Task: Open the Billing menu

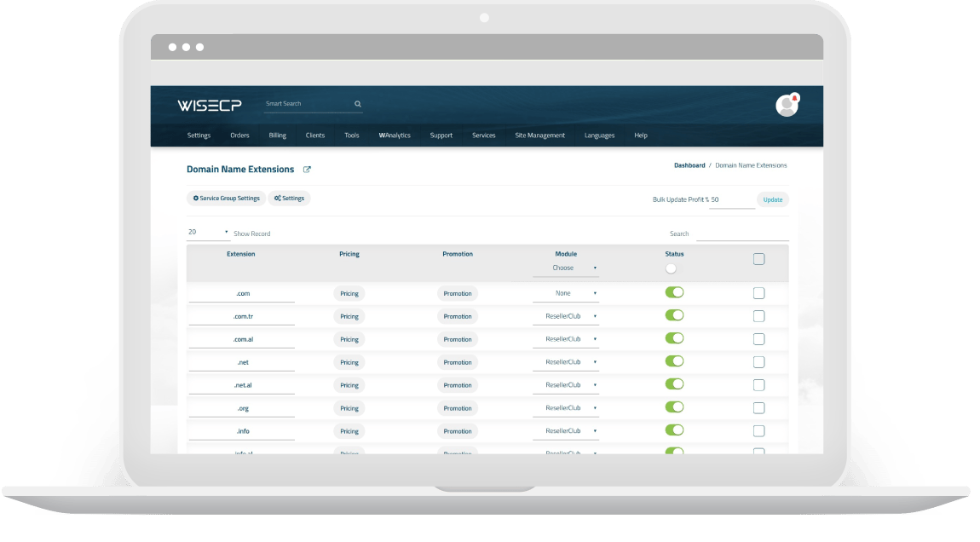Action: pos(278,135)
